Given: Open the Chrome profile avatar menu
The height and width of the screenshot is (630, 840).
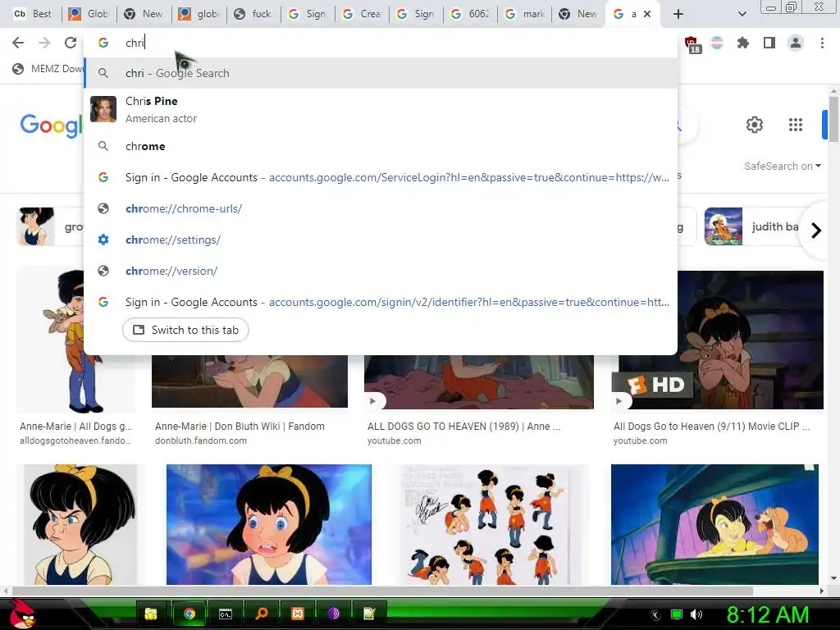Looking at the screenshot, I should [x=796, y=43].
